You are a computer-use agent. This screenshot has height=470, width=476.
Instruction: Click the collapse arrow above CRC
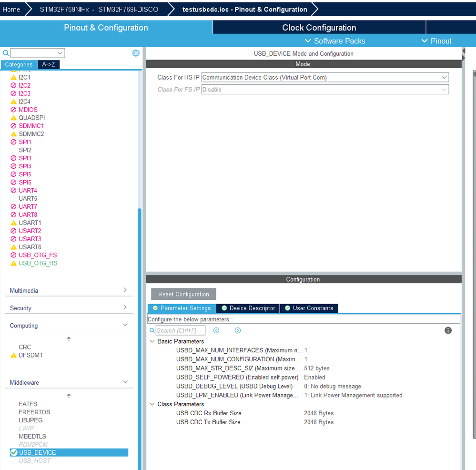69,339
